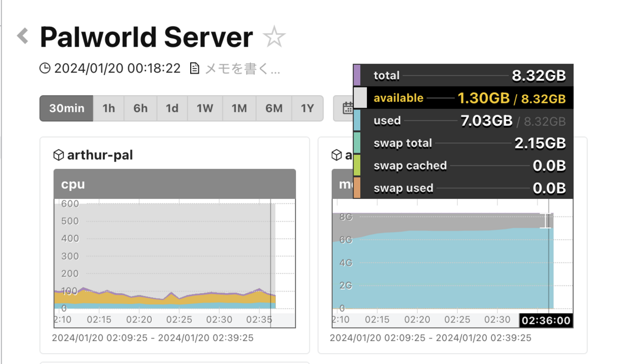Select the 1Y time range
This screenshot has height=364, width=622.
click(307, 108)
